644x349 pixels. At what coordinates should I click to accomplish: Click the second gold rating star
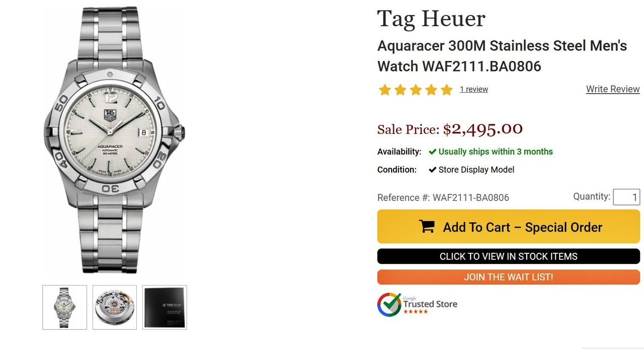(x=400, y=90)
